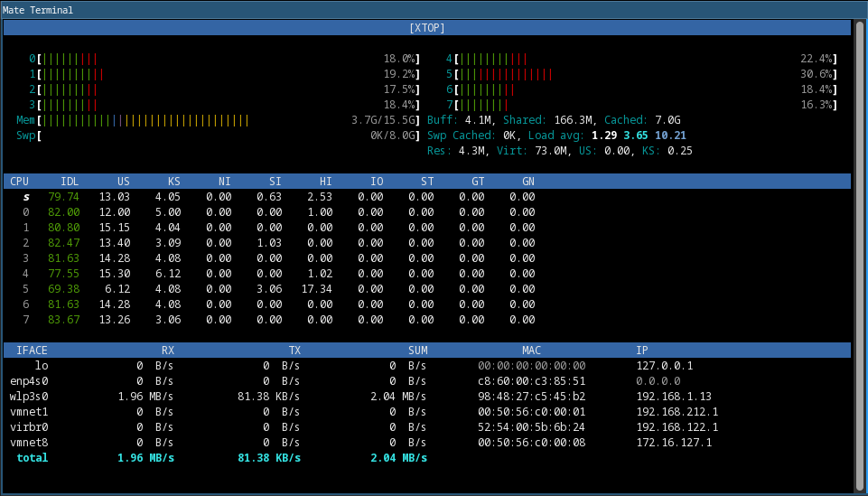Click the IP address 192.168.212.1
This screenshot has height=496, width=868.
[x=677, y=412]
